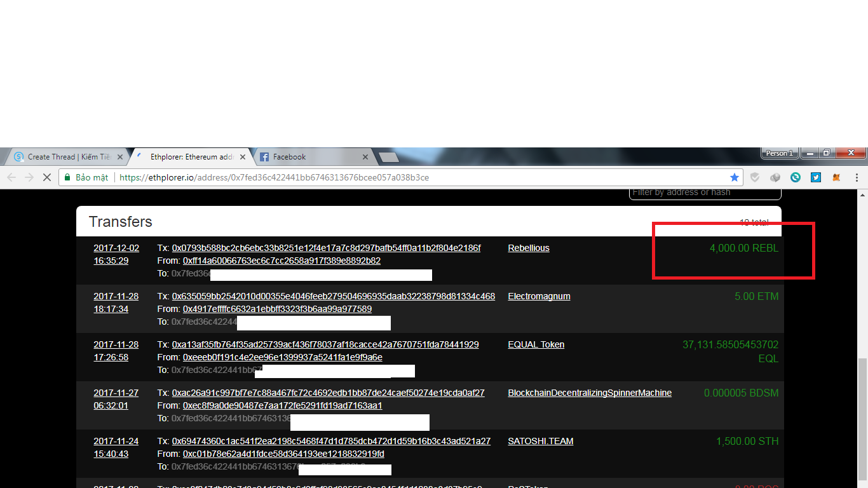This screenshot has width=868, height=488.
Task: Click the gray shield extension icon
Action: [755, 177]
